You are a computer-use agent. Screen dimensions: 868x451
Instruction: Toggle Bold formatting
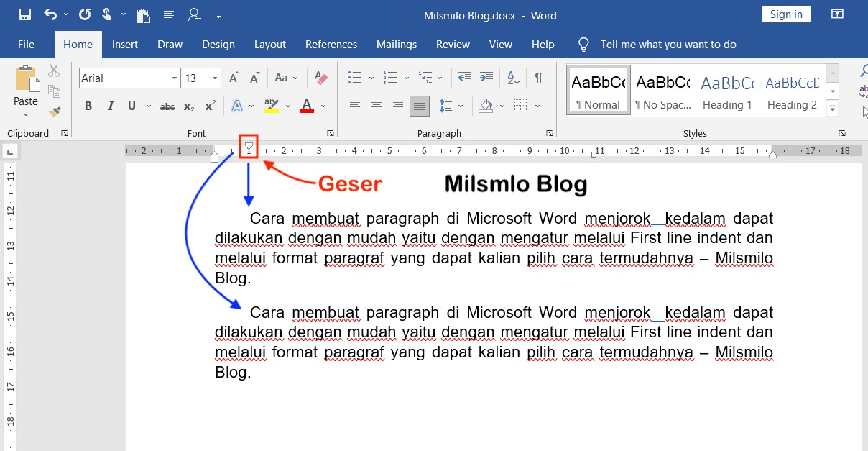(88, 106)
